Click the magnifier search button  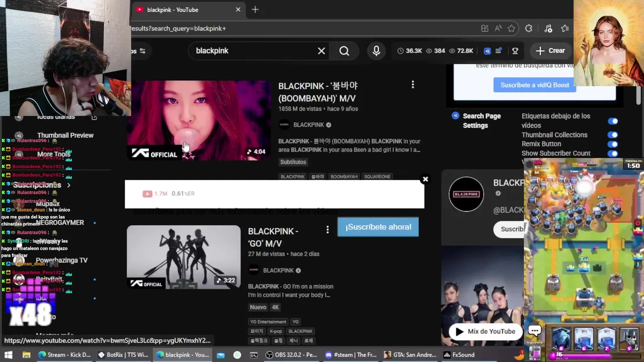pos(344,51)
